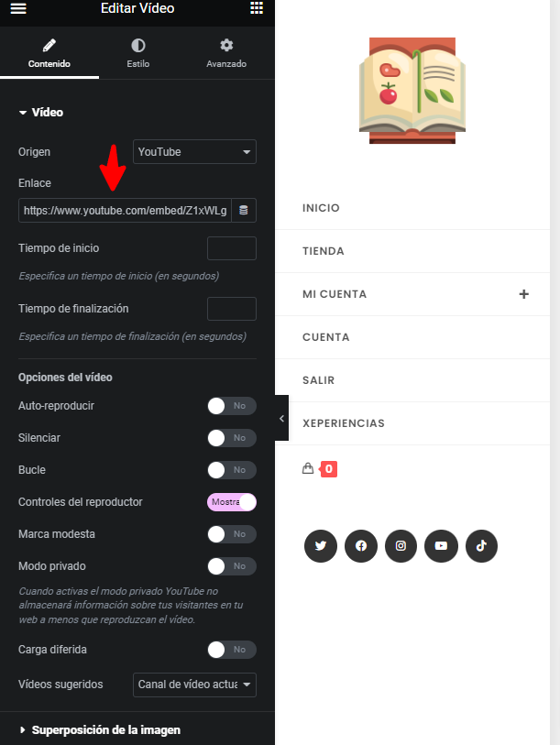Toggle the Modo privado switch
The image size is (560, 745).
[x=232, y=566]
